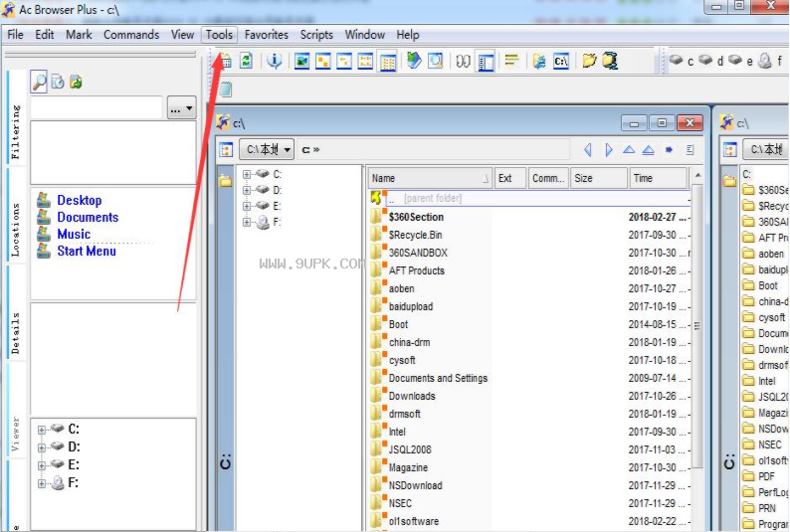Switch to drive e in drive bar
The image size is (790, 532).
(x=740, y=61)
